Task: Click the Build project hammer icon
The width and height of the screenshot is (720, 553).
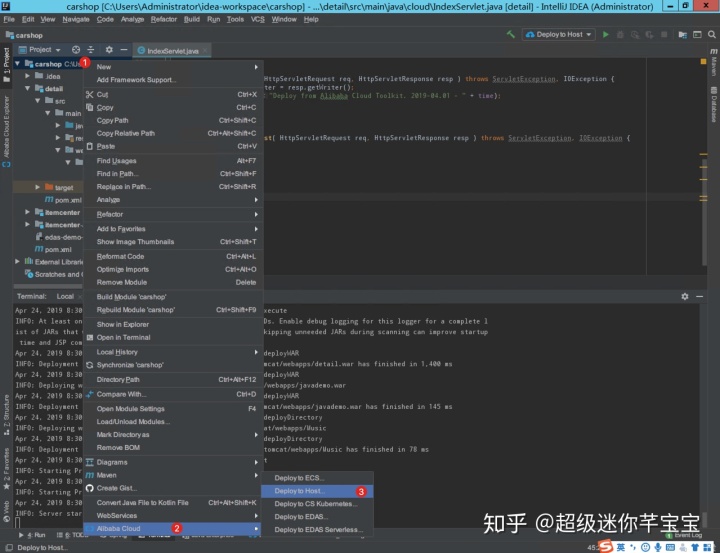Action: pyautogui.click(x=510, y=34)
